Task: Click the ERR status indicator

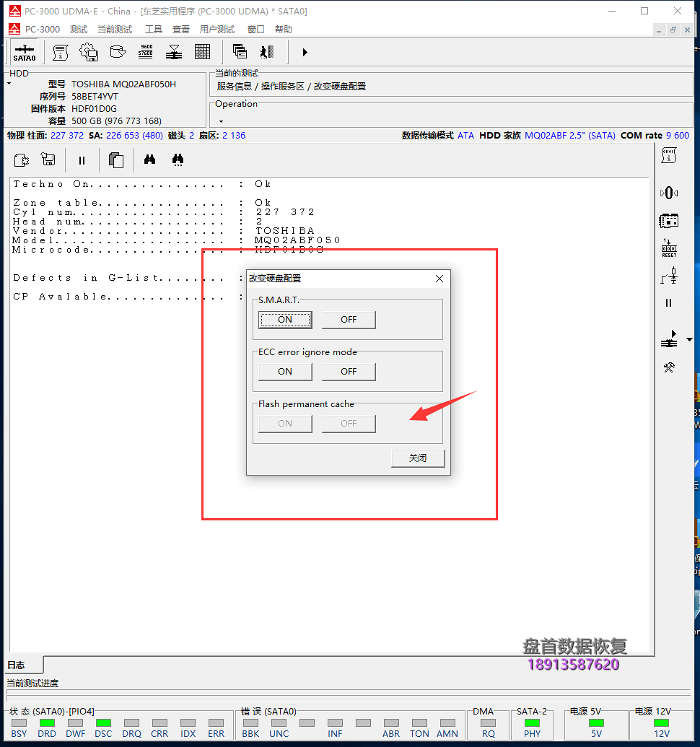Action: click(216, 722)
